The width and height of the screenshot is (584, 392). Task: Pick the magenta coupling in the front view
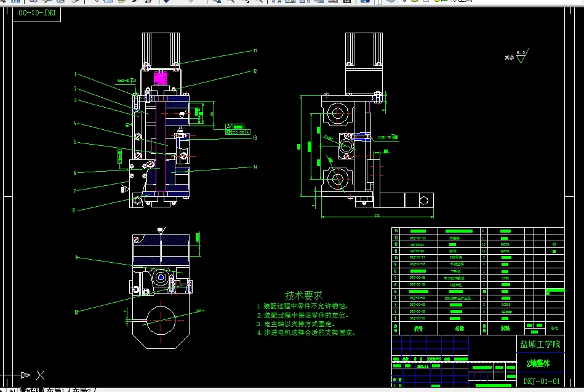pyautogui.click(x=160, y=78)
